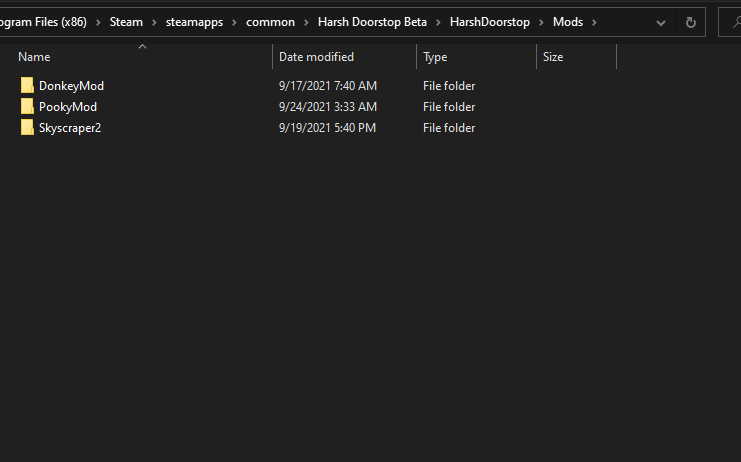The width and height of the screenshot is (741, 462).
Task: Navigate to the Steam breadcrumb folder
Action: (x=126, y=22)
